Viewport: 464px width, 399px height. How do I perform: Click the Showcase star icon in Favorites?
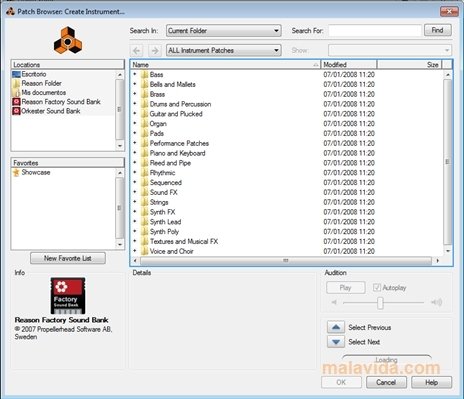click(x=16, y=172)
